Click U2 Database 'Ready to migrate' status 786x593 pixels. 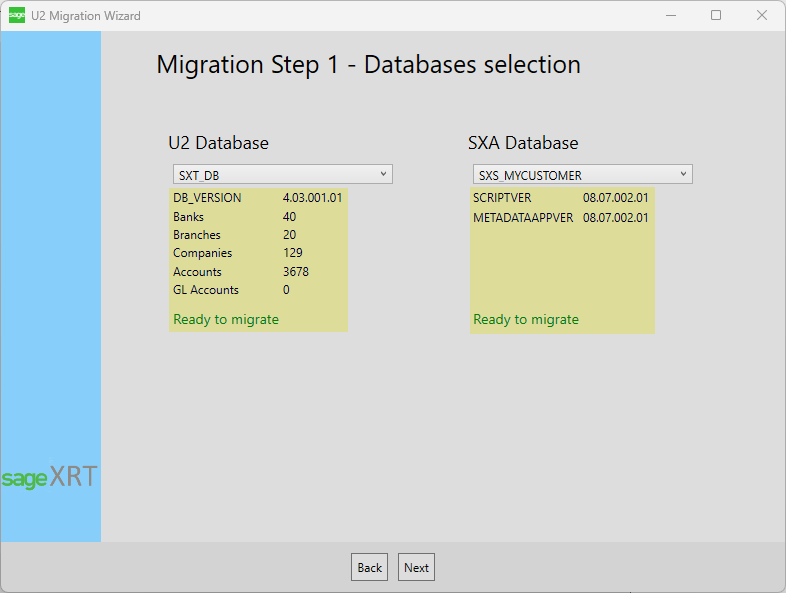pos(226,319)
